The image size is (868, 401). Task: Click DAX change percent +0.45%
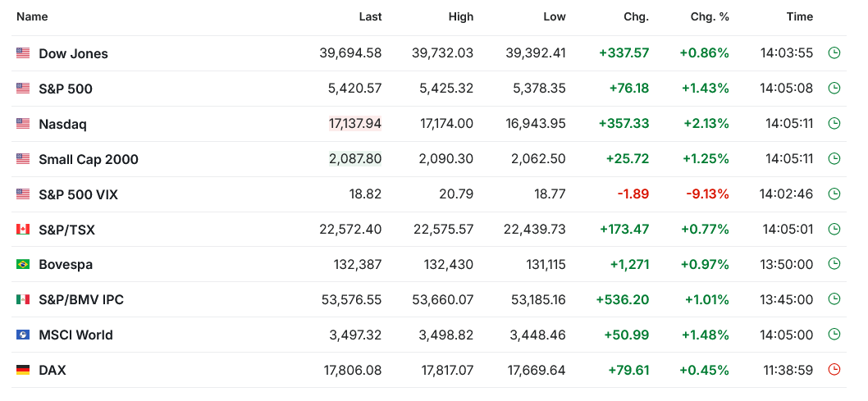705,370
